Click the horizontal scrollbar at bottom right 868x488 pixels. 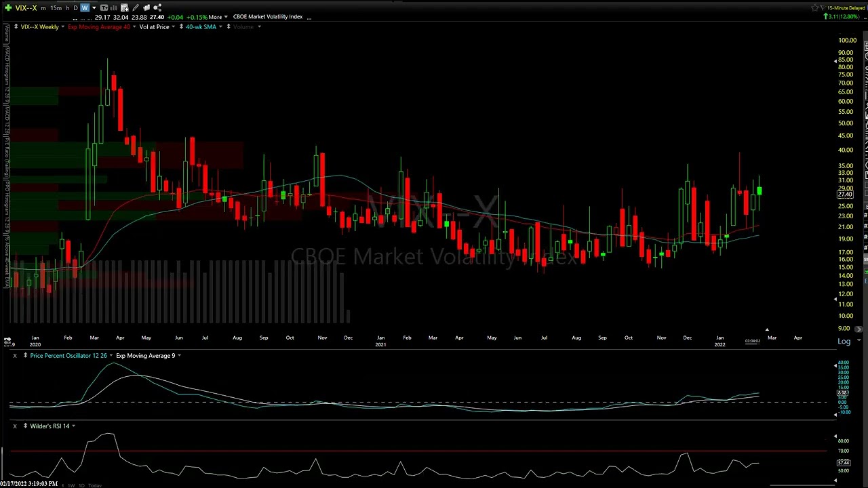tap(802, 485)
